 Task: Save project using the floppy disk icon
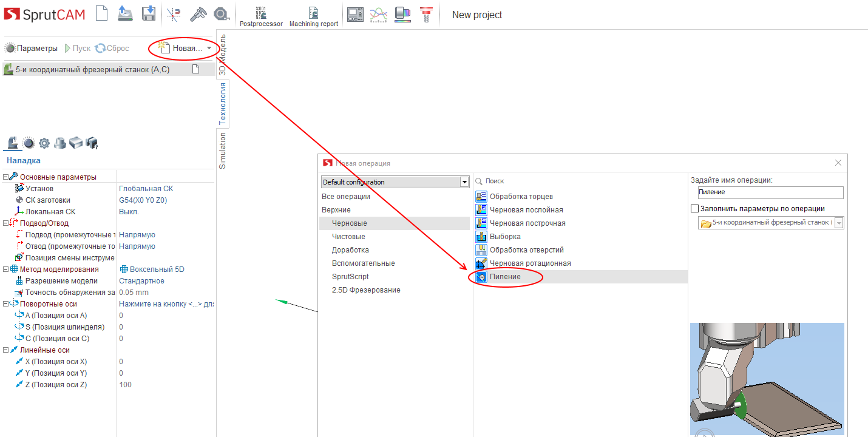pos(148,13)
